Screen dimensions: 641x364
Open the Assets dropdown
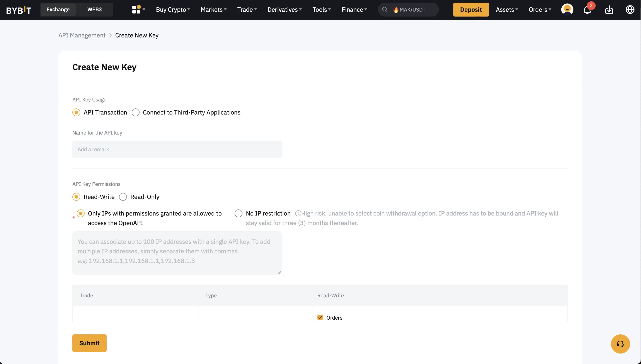tap(507, 10)
